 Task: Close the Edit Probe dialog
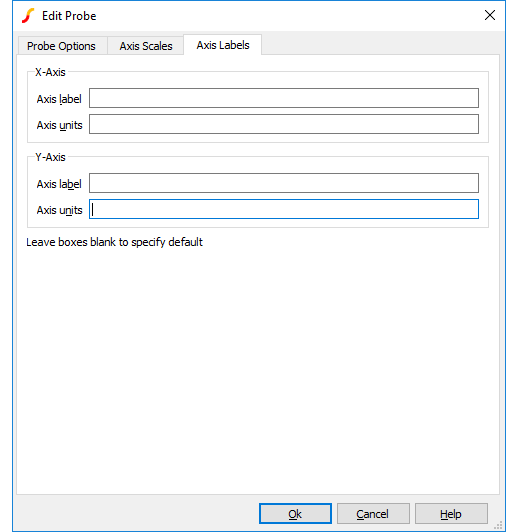pos(490,15)
